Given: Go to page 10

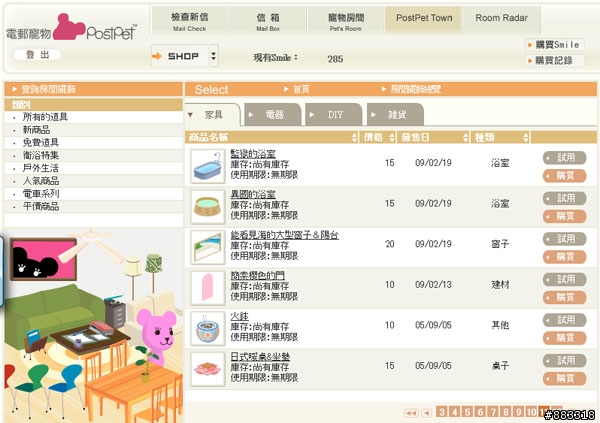Looking at the screenshot, I should point(531,412).
